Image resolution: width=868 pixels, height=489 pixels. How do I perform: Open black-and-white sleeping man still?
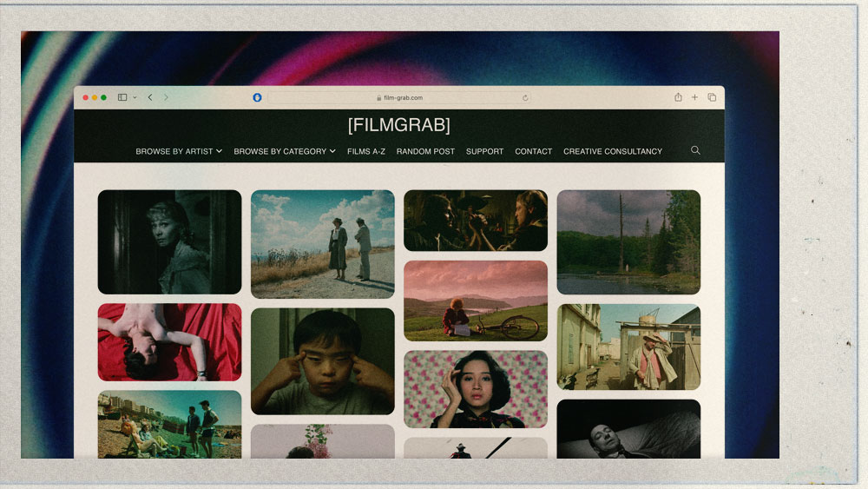[x=628, y=429]
